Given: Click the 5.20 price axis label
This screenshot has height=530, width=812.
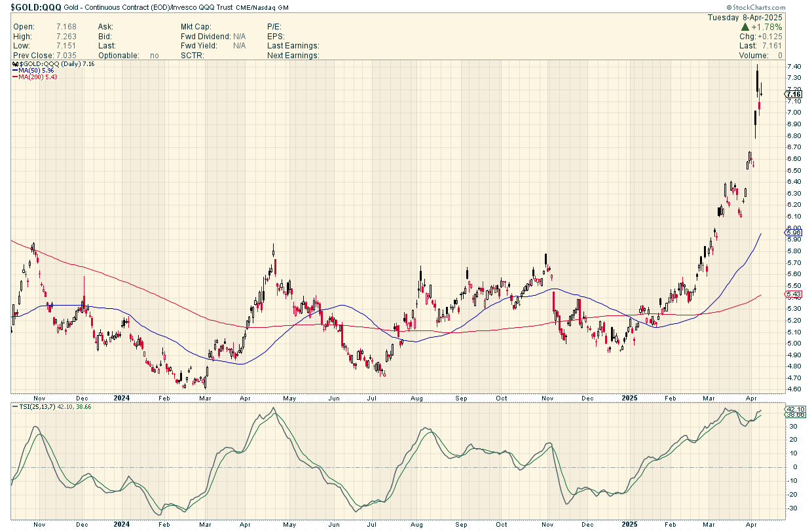Looking at the screenshot, I should coord(794,320).
